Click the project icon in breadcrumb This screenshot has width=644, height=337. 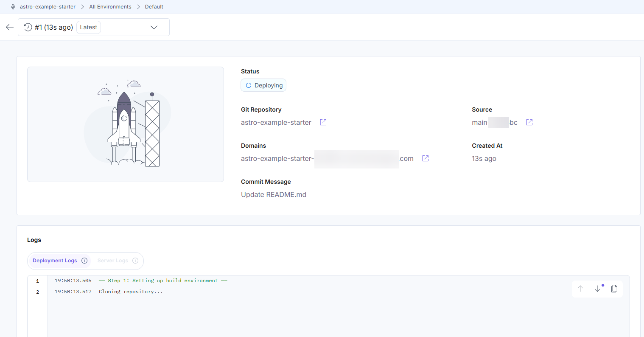[x=13, y=7]
